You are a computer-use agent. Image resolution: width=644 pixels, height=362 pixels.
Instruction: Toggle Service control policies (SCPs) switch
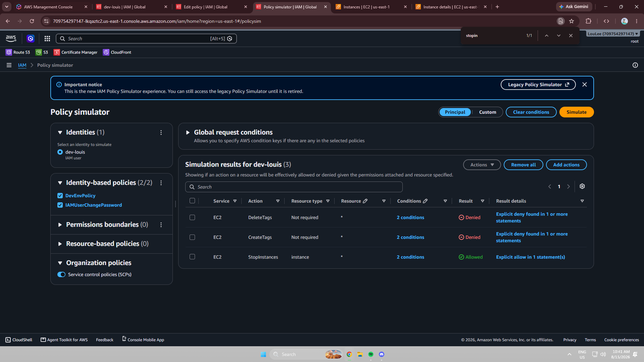coord(61,274)
